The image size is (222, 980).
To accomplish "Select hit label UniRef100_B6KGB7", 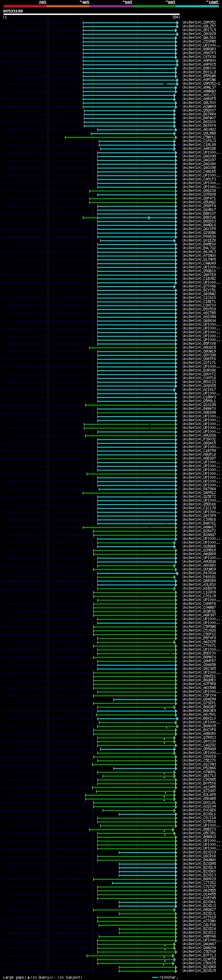I will (x=199, y=707).
